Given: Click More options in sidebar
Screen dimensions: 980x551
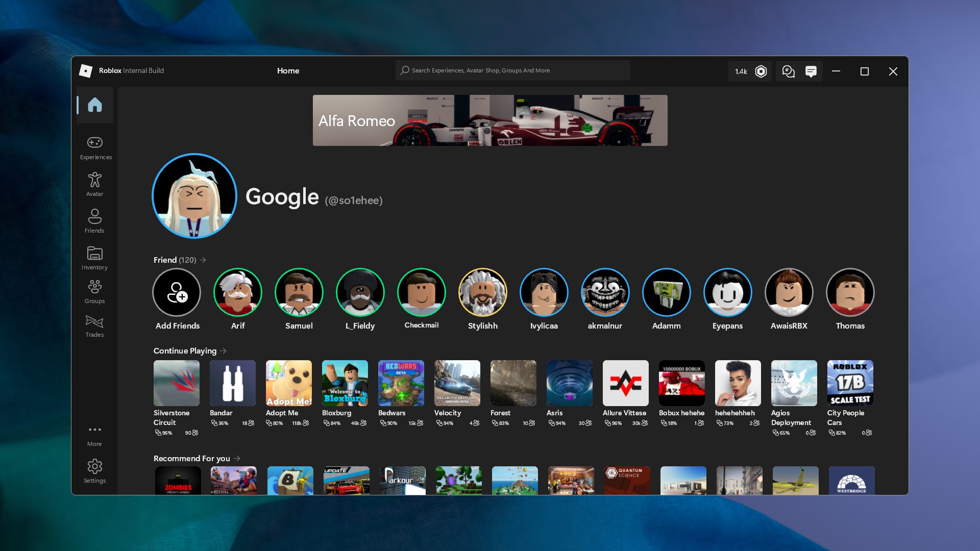Looking at the screenshot, I should [94, 435].
